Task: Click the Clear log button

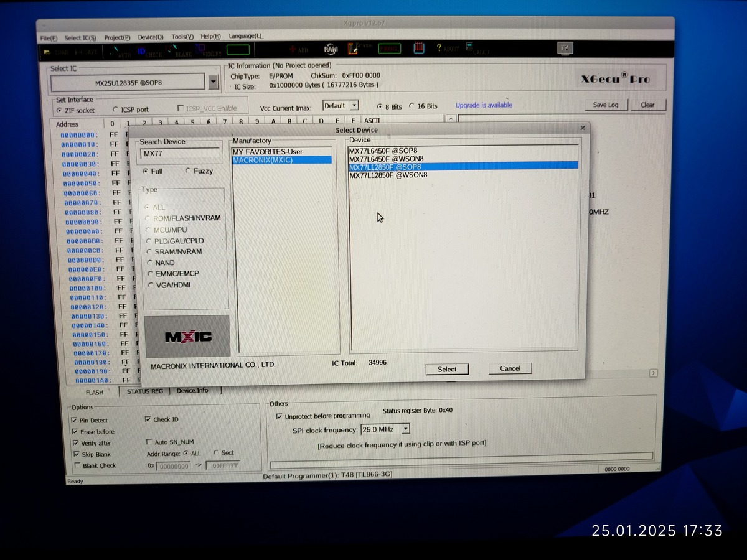Action: (x=647, y=105)
